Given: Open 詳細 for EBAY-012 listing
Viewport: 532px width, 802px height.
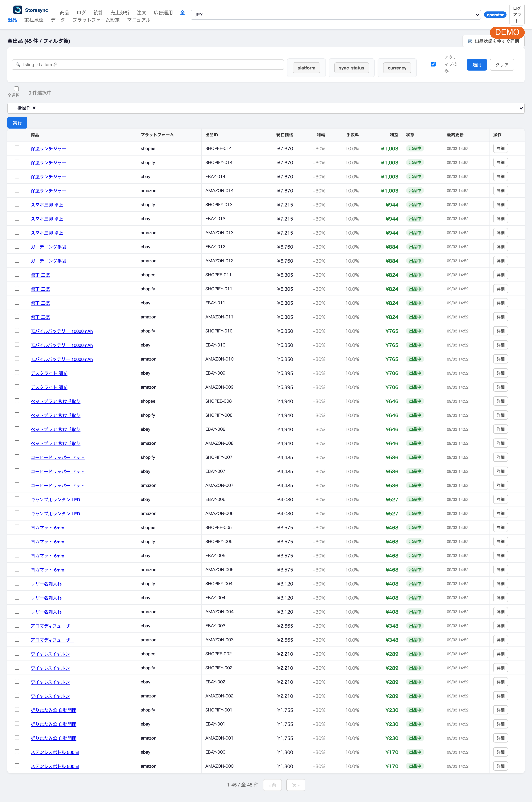Looking at the screenshot, I should click(500, 247).
